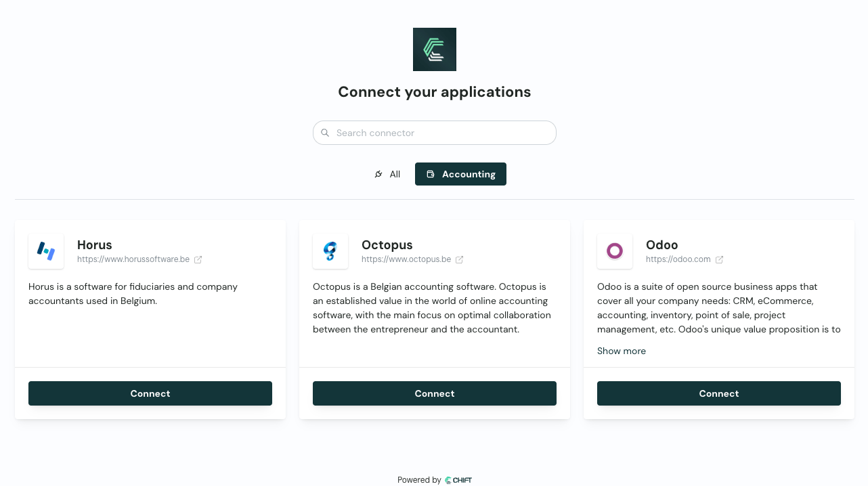
Task: Connect the Octopus application
Action: (435, 393)
